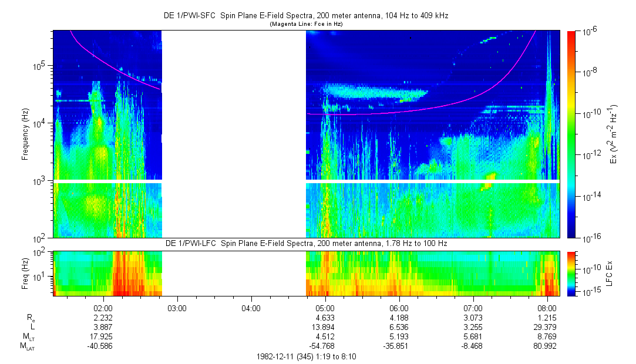Click the DE 1/PWI-LFC panel title
The height and width of the screenshot is (364, 636).
click(x=305, y=243)
